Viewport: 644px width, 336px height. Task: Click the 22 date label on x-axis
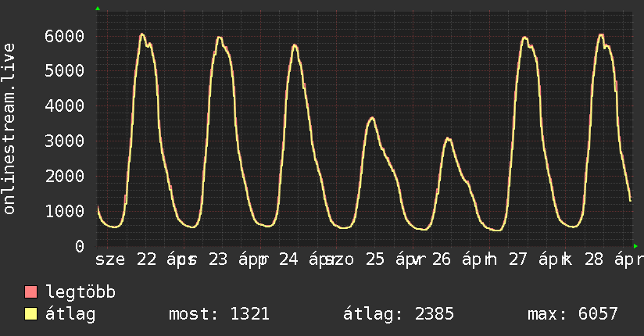click(x=147, y=259)
